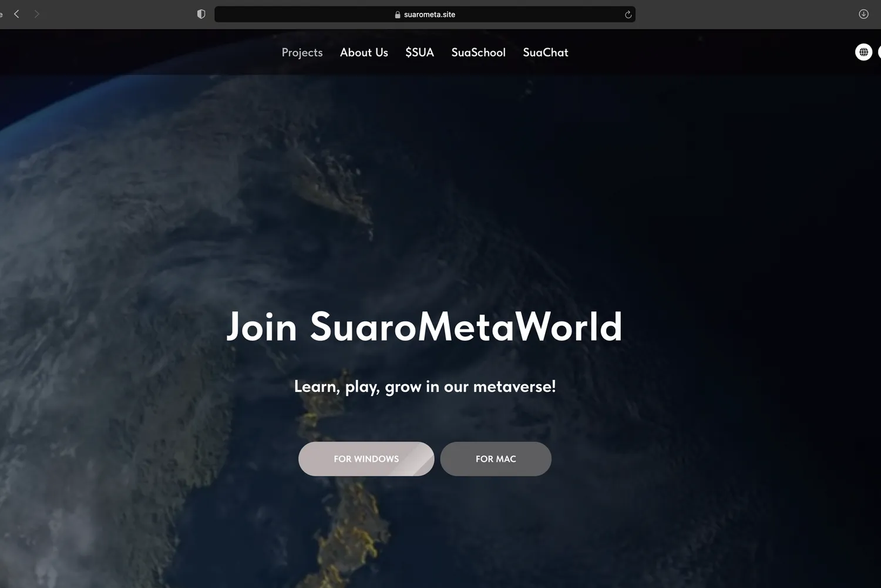Open the globe language selector
This screenshot has height=588, width=881.
pos(863,52)
